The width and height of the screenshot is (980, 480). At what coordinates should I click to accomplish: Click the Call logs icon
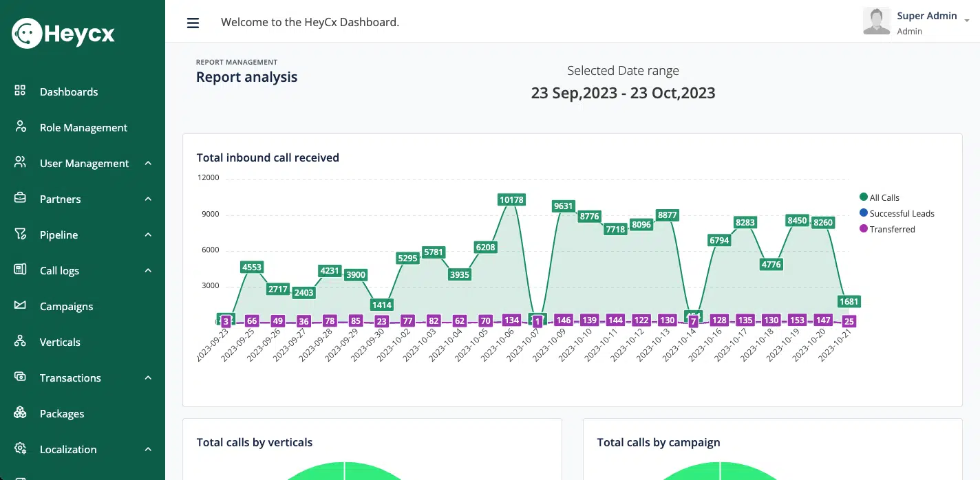pyautogui.click(x=20, y=270)
